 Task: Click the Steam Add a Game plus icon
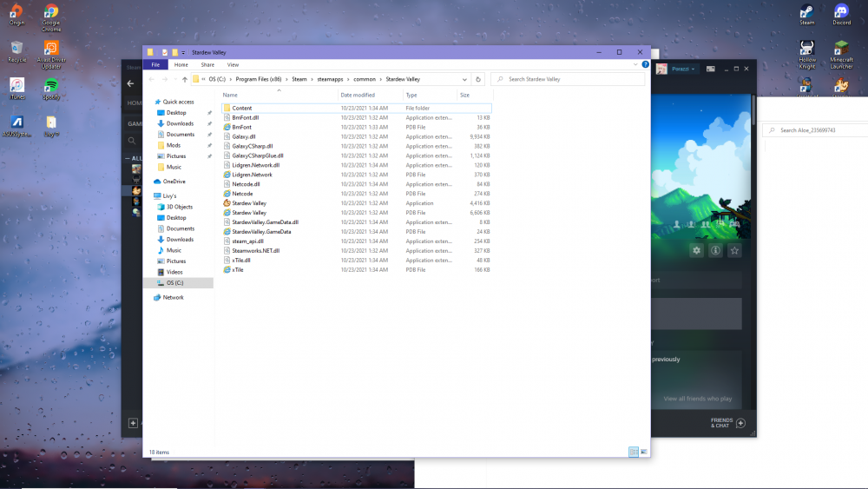point(133,423)
